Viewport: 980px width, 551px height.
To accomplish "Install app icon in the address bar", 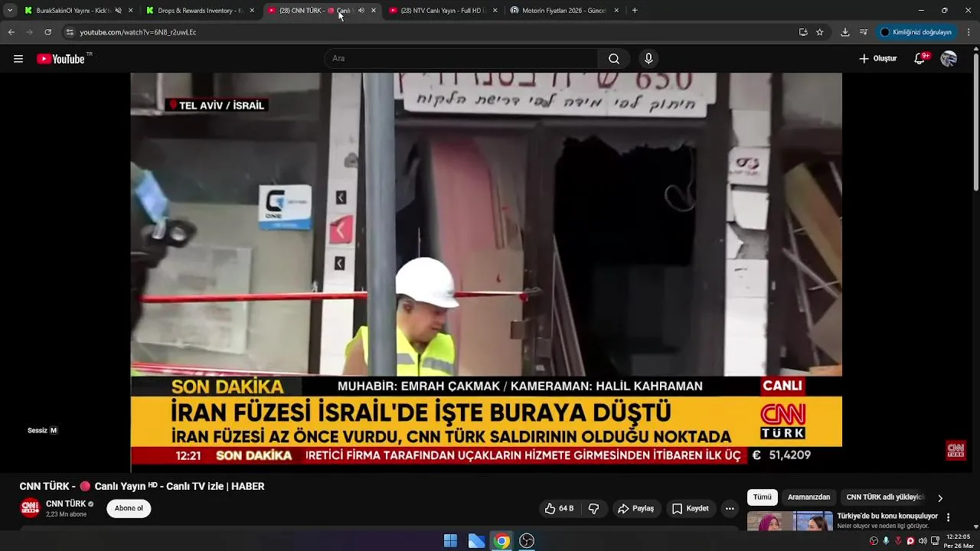I will pyautogui.click(x=803, y=32).
